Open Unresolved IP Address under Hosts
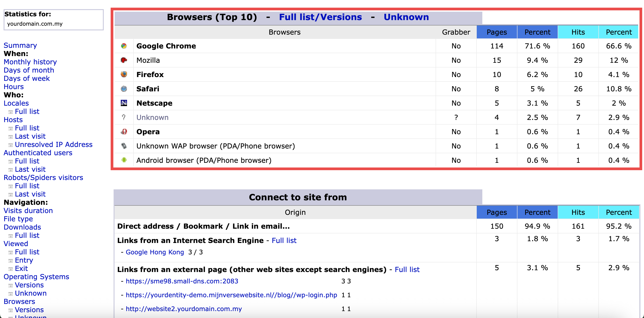Image resolution: width=644 pixels, height=318 pixels. (53, 144)
